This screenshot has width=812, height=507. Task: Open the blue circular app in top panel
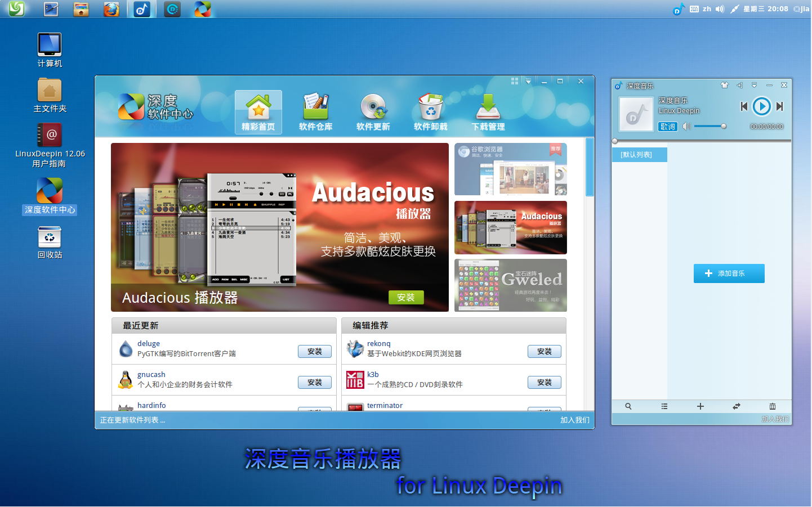pyautogui.click(x=172, y=9)
